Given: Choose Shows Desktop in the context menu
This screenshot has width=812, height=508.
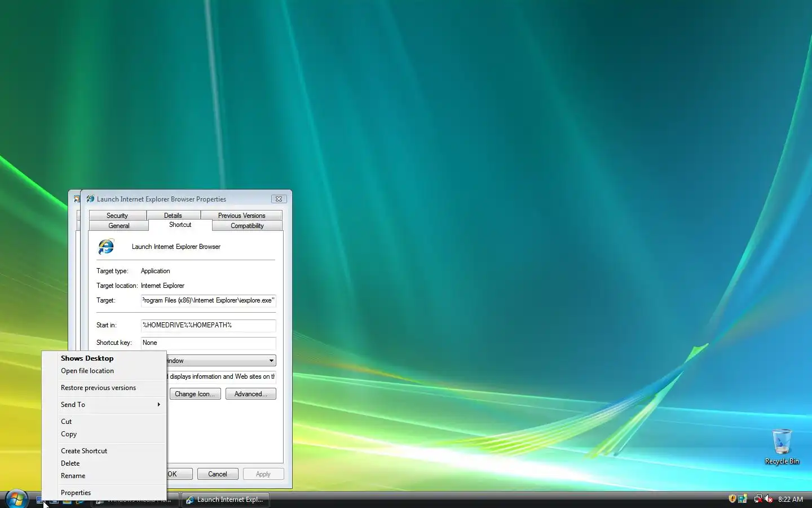Looking at the screenshot, I should pyautogui.click(x=104, y=358).
